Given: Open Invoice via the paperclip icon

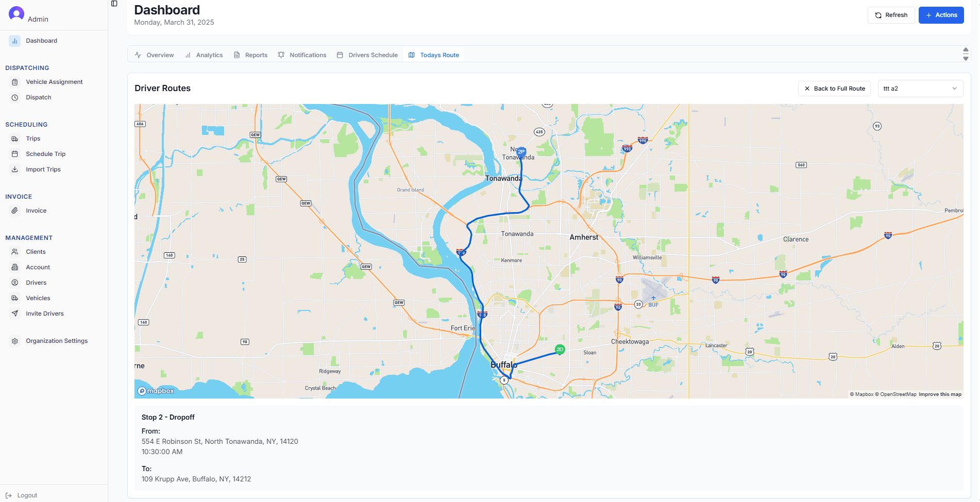Looking at the screenshot, I should pos(15,210).
